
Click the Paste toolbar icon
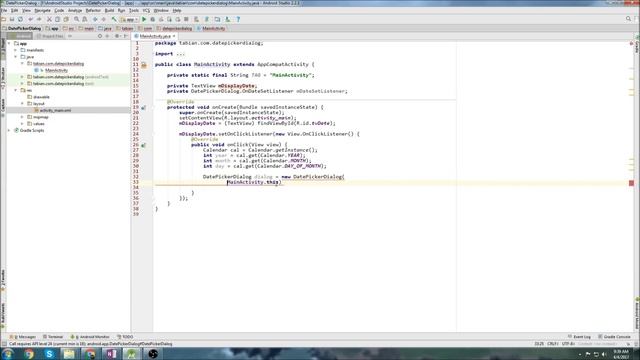(66, 19)
